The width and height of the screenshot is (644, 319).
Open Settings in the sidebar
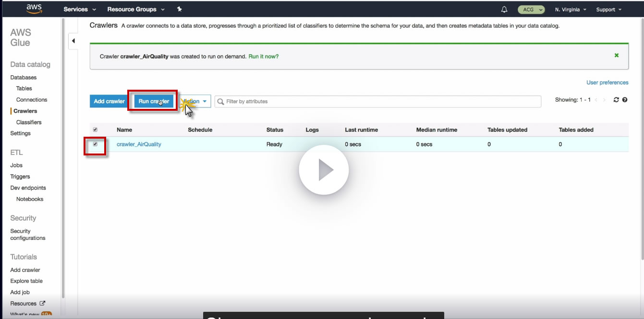(21, 133)
